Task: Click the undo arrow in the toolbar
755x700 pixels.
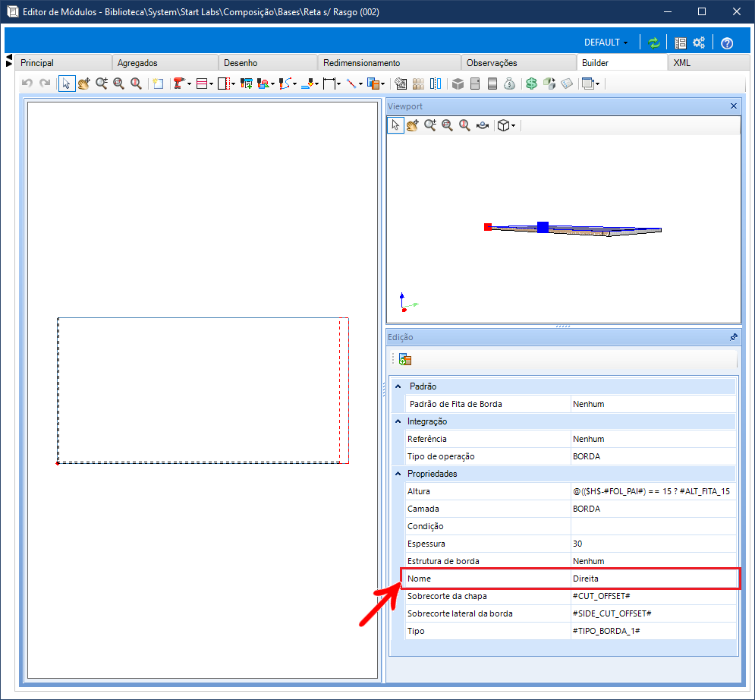Action: coord(27,84)
